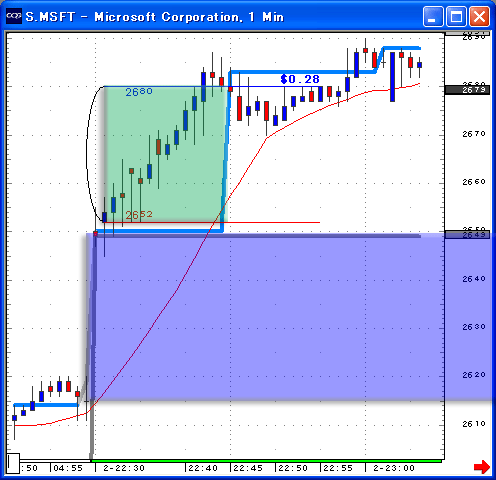The image size is (496, 480).
Task: Click the 2660 price scale label
Action: [x=474, y=182]
